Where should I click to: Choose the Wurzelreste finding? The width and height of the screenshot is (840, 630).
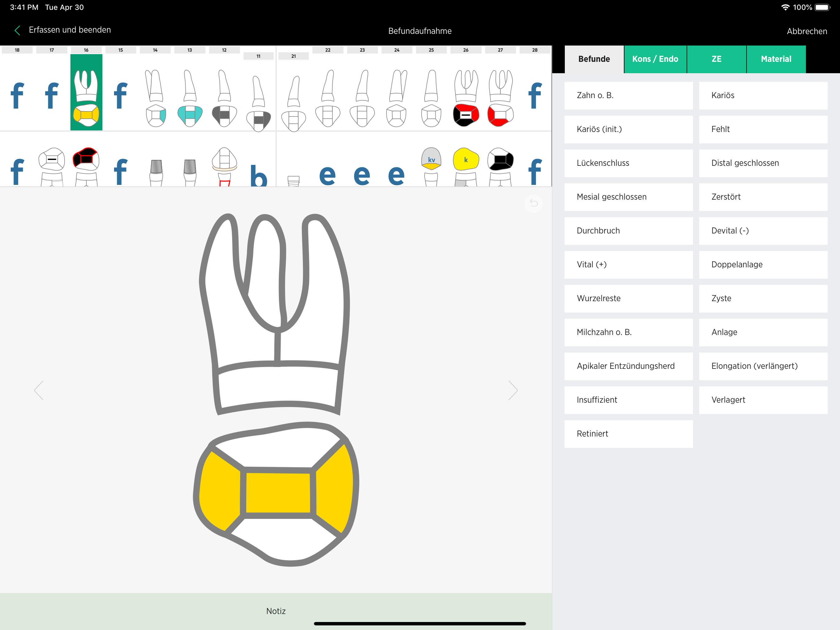click(628, 299)
